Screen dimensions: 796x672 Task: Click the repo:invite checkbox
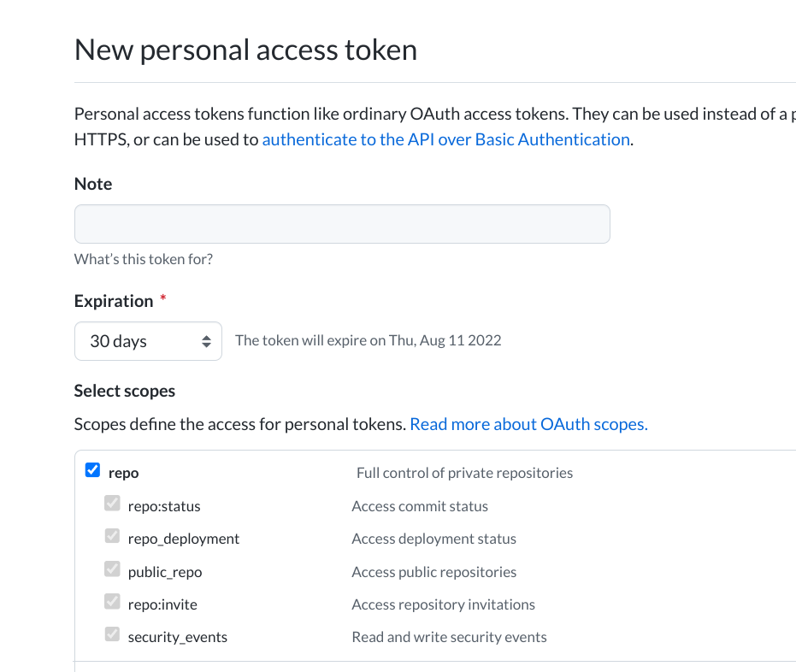click(x=112, y=603)
